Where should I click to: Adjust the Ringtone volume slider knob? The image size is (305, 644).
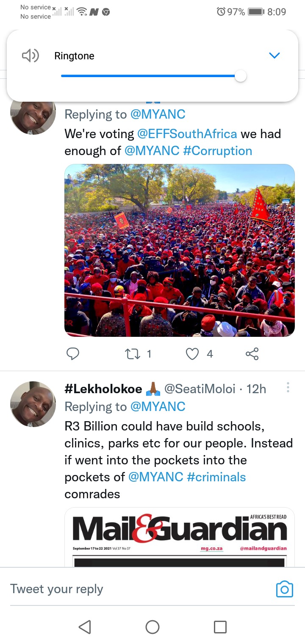coord(241,76)
